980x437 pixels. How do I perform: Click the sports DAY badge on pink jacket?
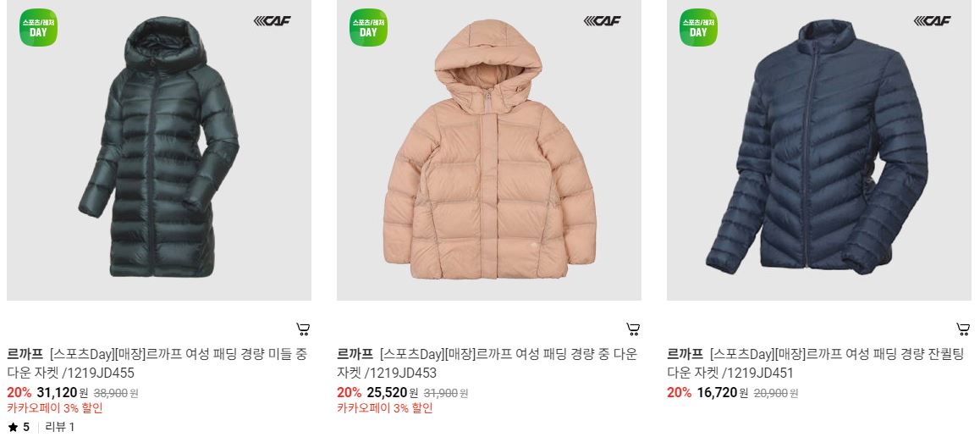pos(368,27)
